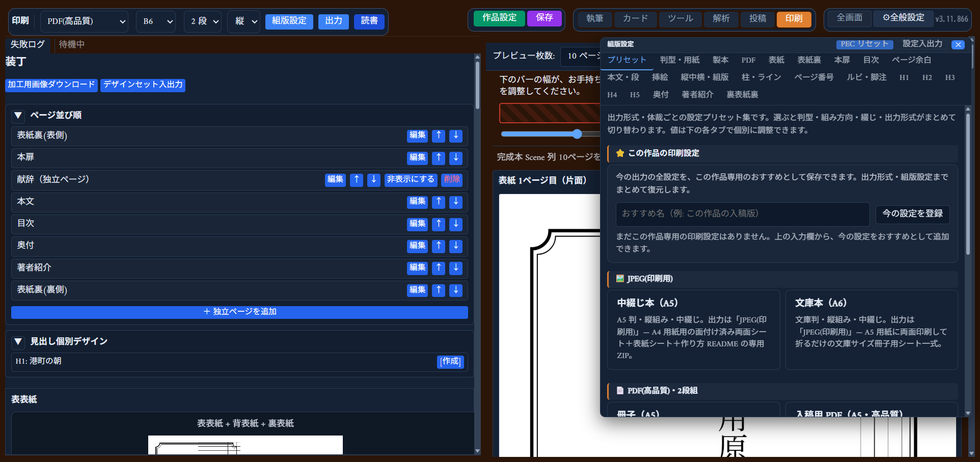Move 表紙裏(表側) row down with arrow

tap(456, 135)
